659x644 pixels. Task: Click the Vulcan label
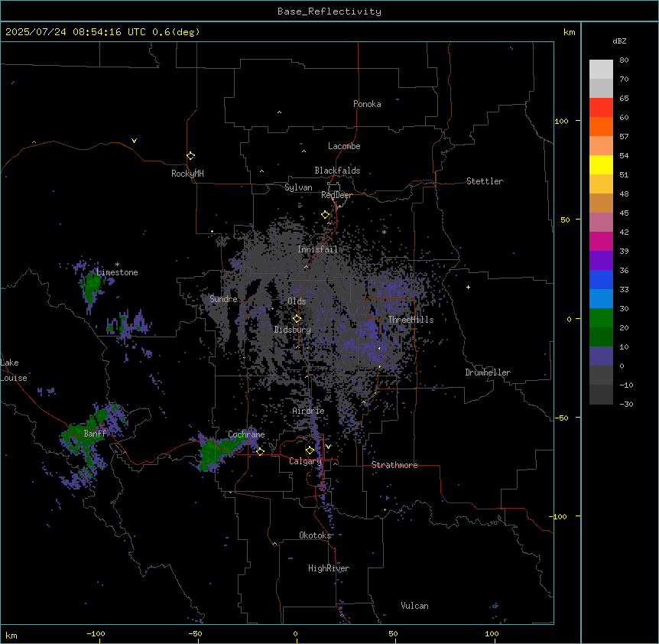tap(415, 606)
